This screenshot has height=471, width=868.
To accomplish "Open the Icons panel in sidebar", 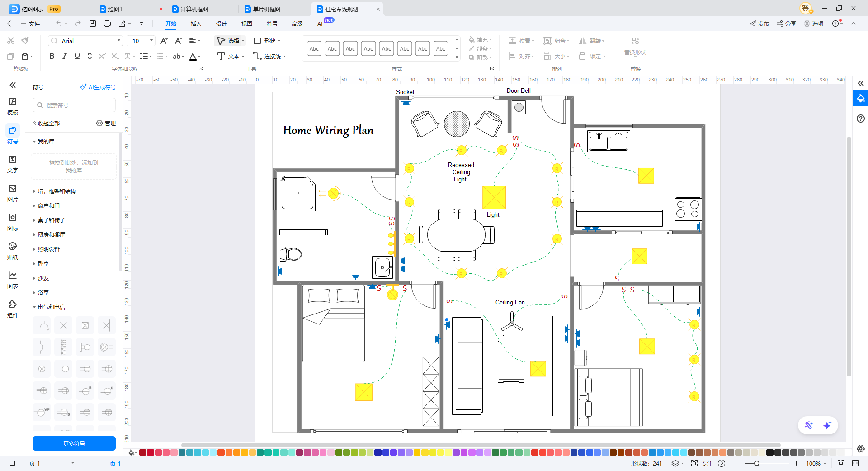I will pos(13,222).
